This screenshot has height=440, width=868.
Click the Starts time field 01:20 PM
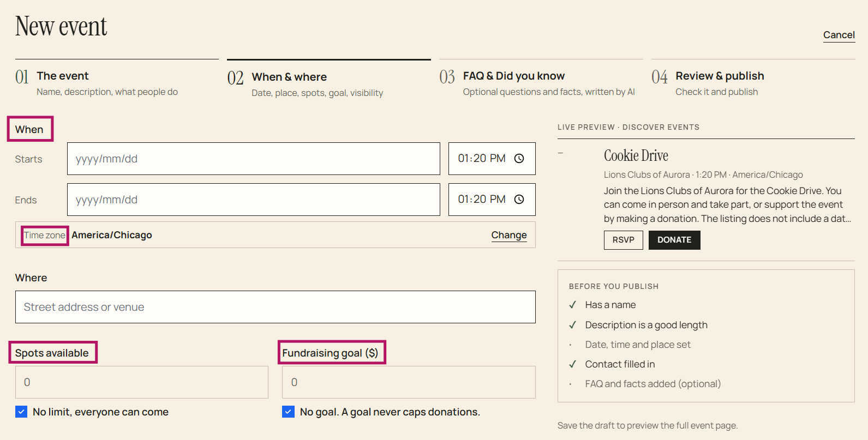point(492,159)
